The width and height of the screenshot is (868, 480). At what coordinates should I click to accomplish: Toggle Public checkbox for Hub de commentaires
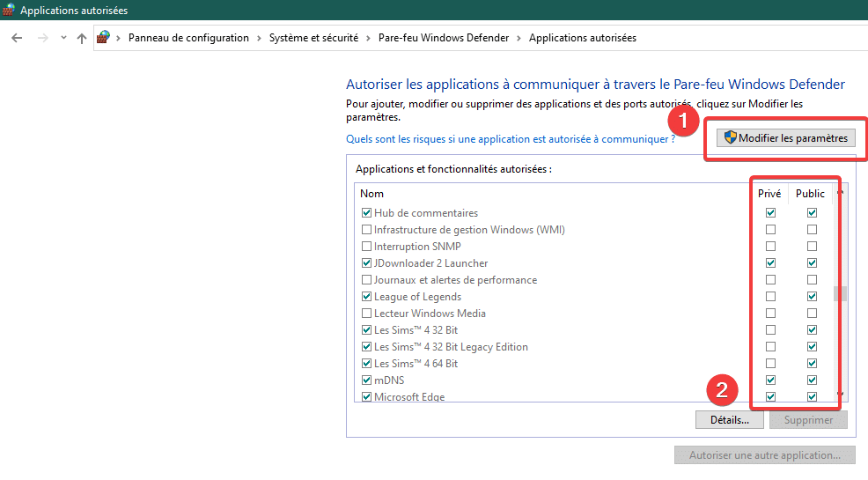(812, 212)
